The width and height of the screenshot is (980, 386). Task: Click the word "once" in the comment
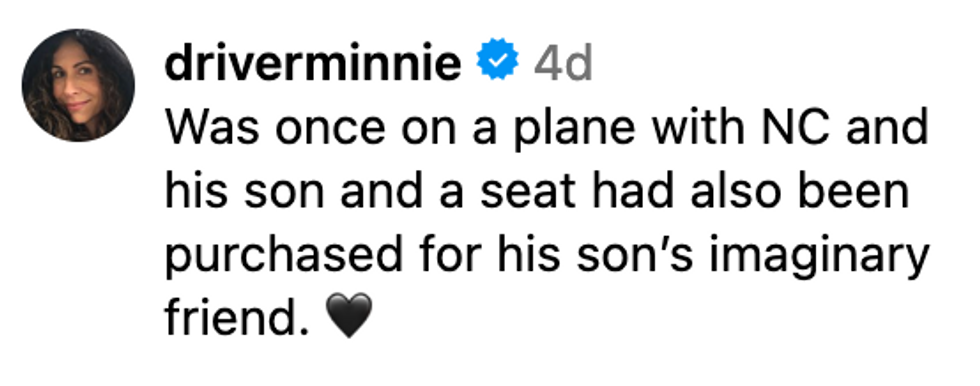point(330,129)
